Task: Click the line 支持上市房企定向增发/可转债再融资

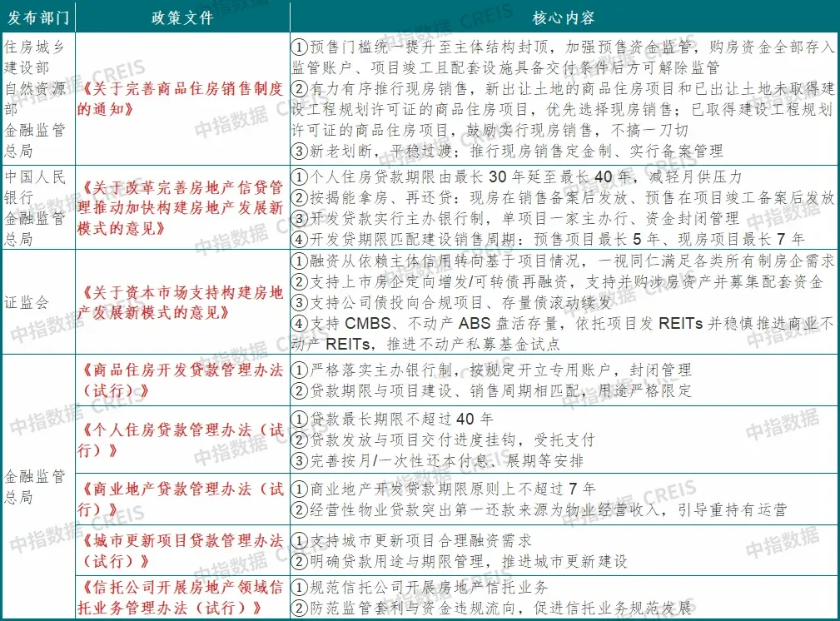Action: pyautogui.click(x=557, y=282)
